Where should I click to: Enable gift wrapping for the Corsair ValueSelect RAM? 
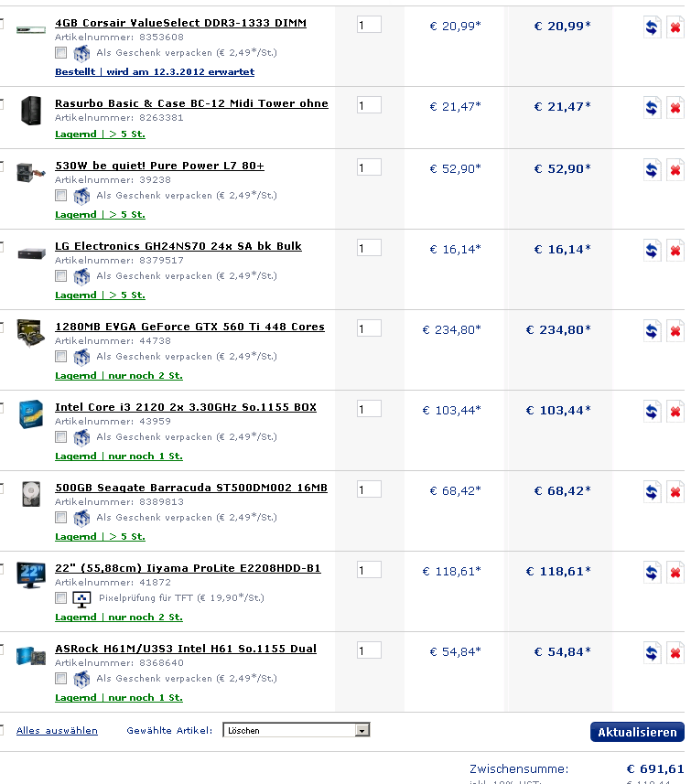click(60, 52)
